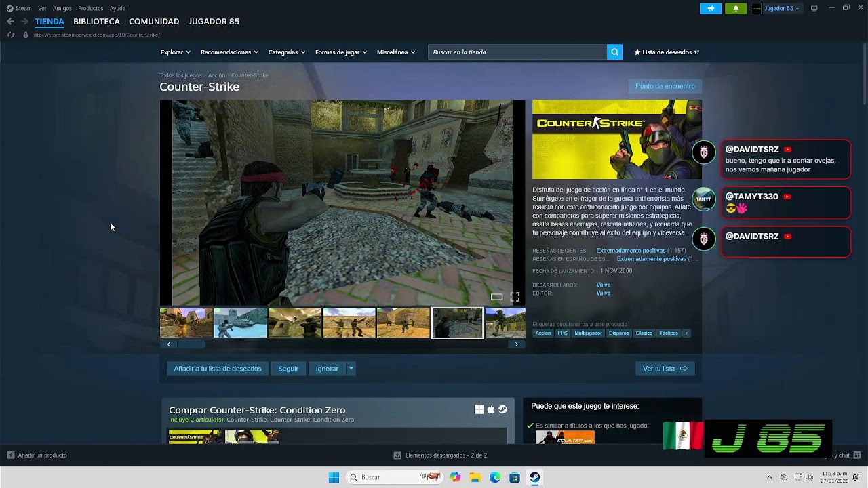
Task: Expand the Categorías dropdown
Action: point(286,52)
